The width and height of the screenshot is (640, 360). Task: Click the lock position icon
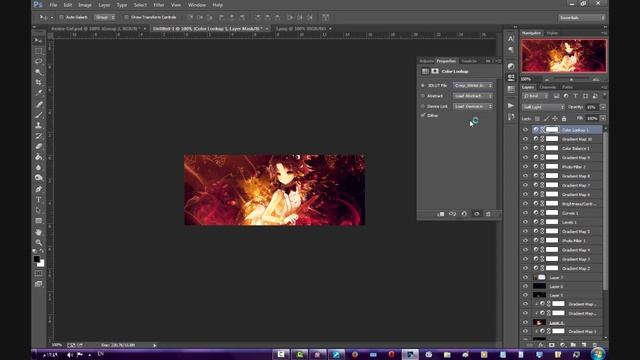click(x=555, y=118)
